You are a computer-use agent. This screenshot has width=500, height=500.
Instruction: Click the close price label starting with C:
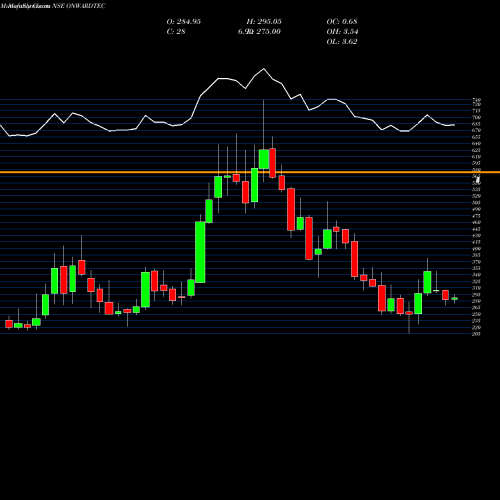[176, 32]
